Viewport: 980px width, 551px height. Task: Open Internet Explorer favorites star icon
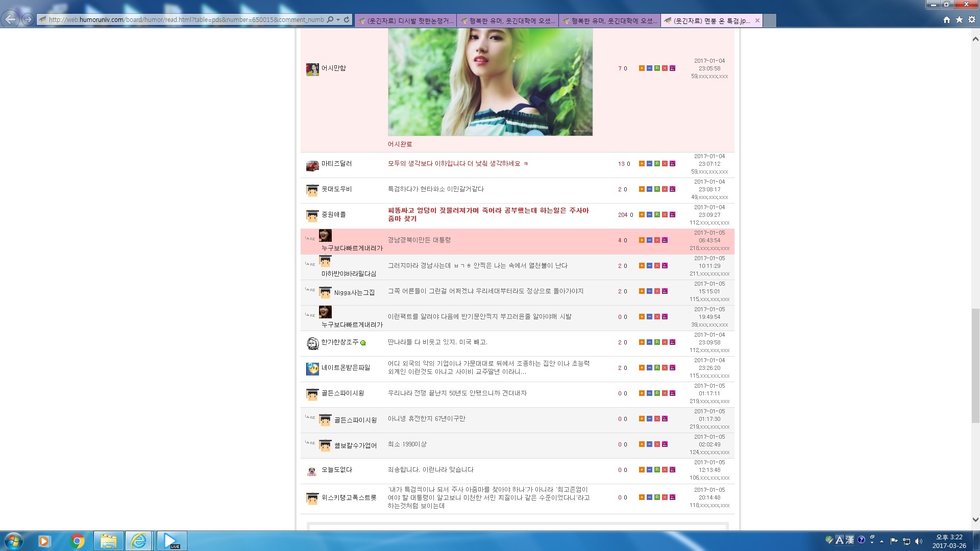pyautogui.click(x=959, y=19)
